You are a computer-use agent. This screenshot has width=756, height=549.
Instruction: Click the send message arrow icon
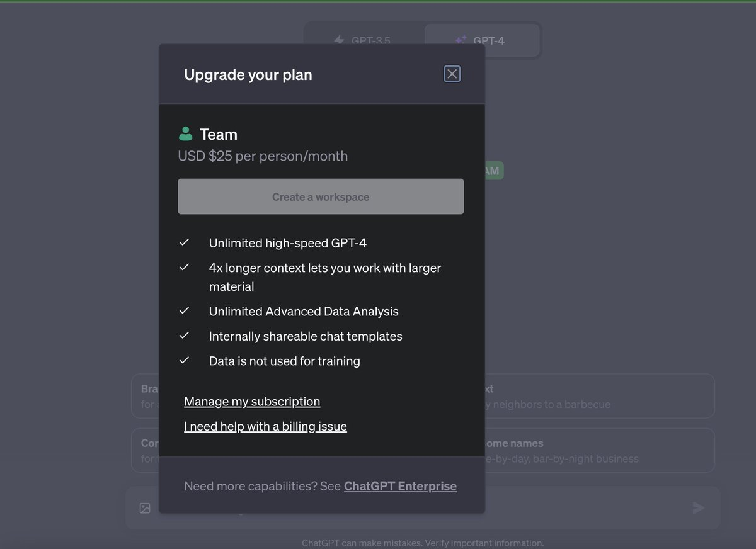pyautogui.click(x=698, y=507)
